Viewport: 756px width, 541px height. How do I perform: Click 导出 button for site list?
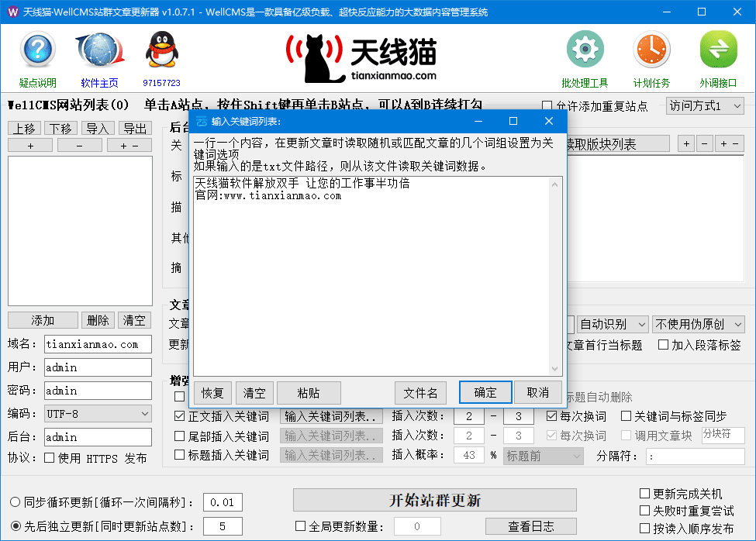point(135,129)
